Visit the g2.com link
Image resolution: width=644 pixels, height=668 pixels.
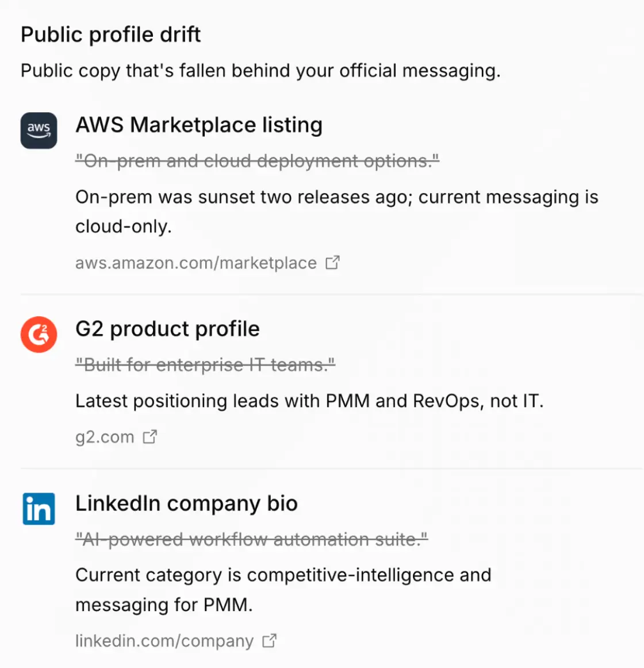[105, 437]
